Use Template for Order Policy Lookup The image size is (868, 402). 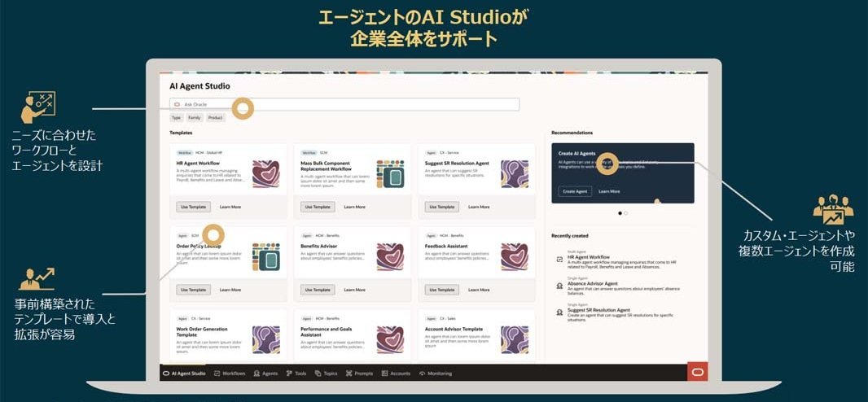coord(194,290)
